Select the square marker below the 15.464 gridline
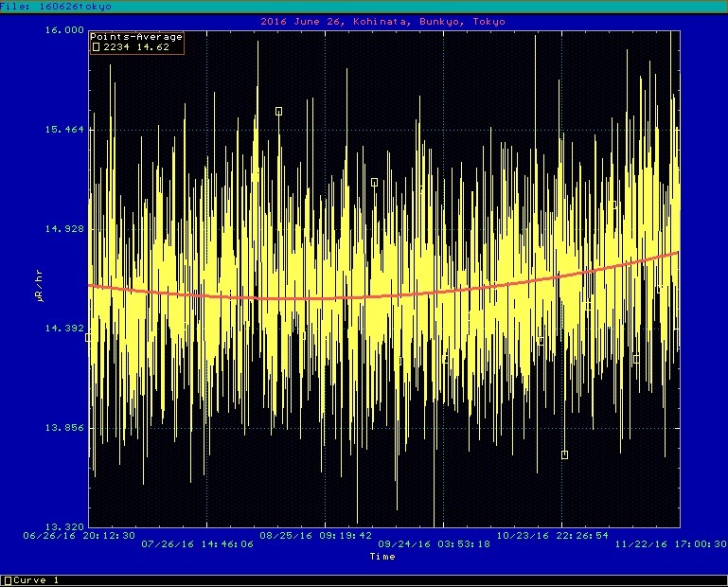The width and height of the screenshot is (728, 587). pyautogui.click(x=374, y=182)
